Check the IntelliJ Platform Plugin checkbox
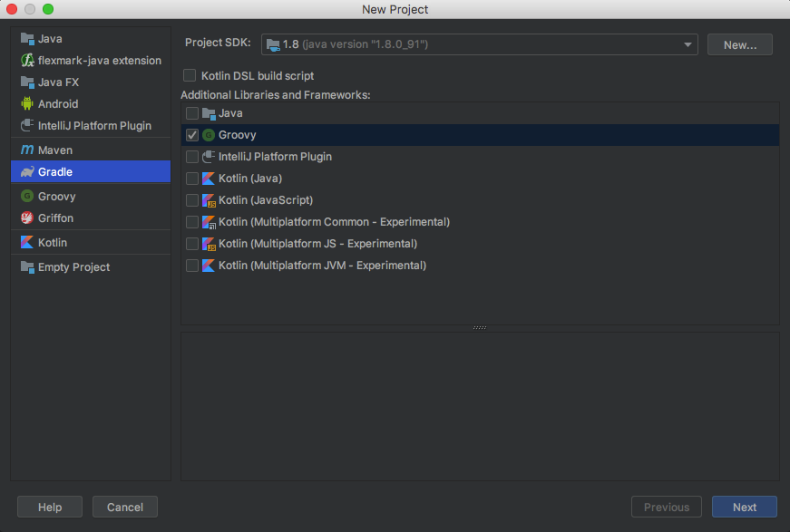The height and width of the screenshot is (532, 790). point(192,157)
